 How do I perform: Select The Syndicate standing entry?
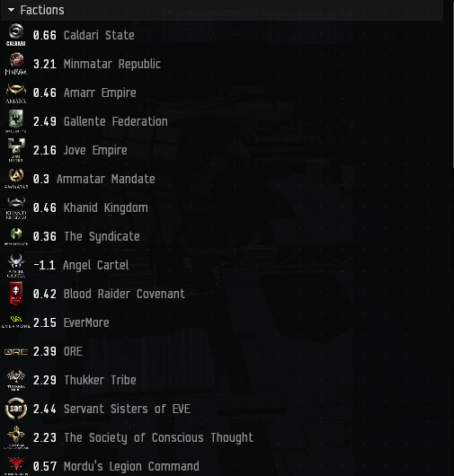pos(102,236)
